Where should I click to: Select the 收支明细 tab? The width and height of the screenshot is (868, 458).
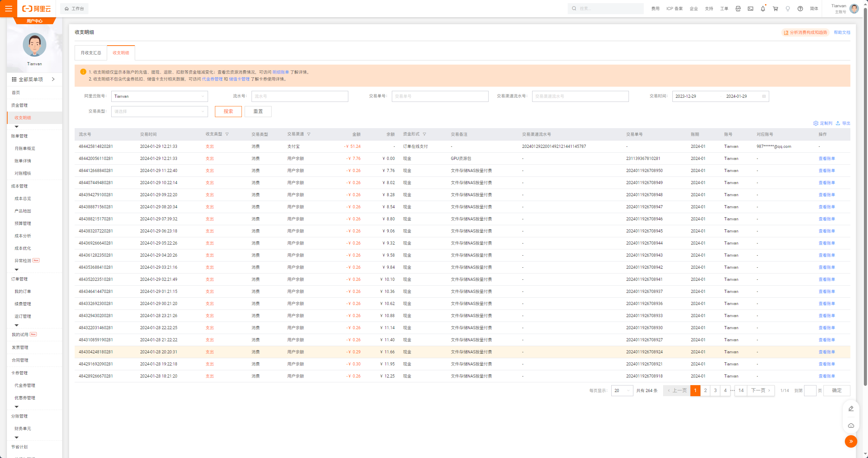point(121,53)
